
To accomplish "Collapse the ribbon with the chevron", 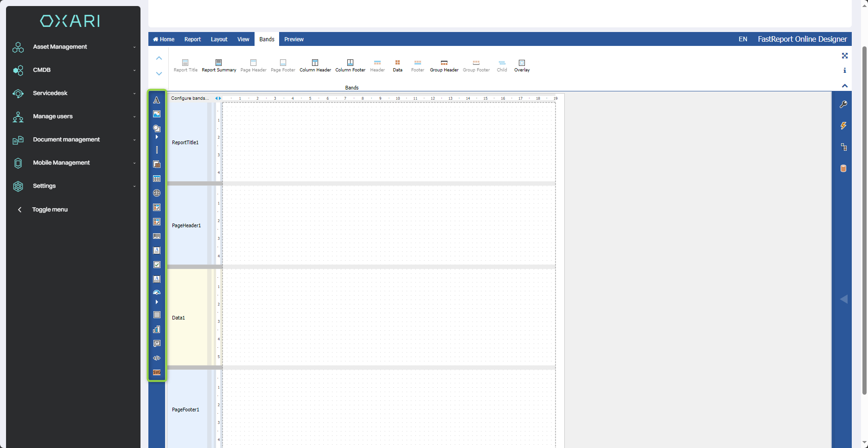I will click(844, 86).
